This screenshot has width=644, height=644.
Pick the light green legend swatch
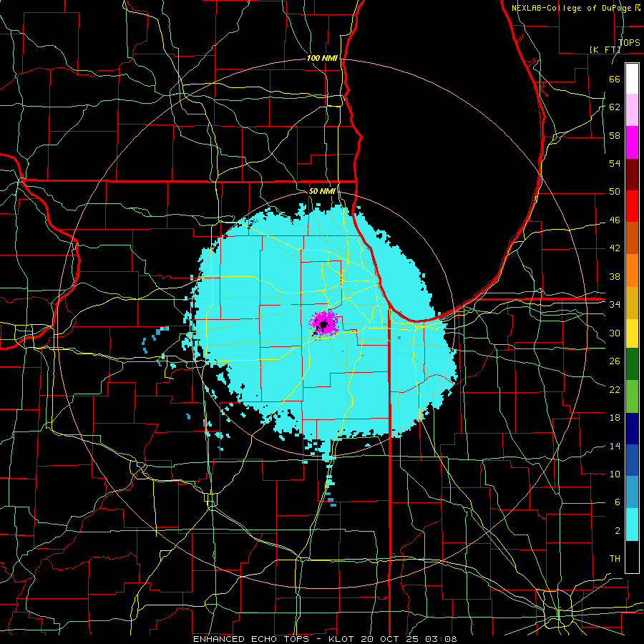(632, 396)
